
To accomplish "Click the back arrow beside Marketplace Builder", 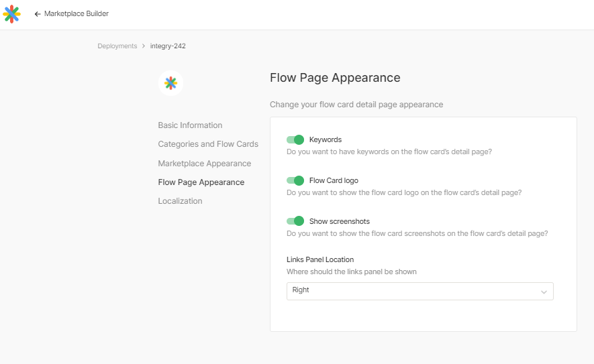I will 38,14.
